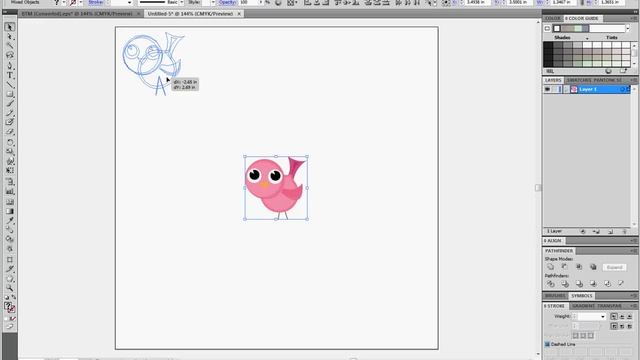Choose Miter Join in Stroke panel
This screenshot has width=640, height=360.
pos(614,326)
